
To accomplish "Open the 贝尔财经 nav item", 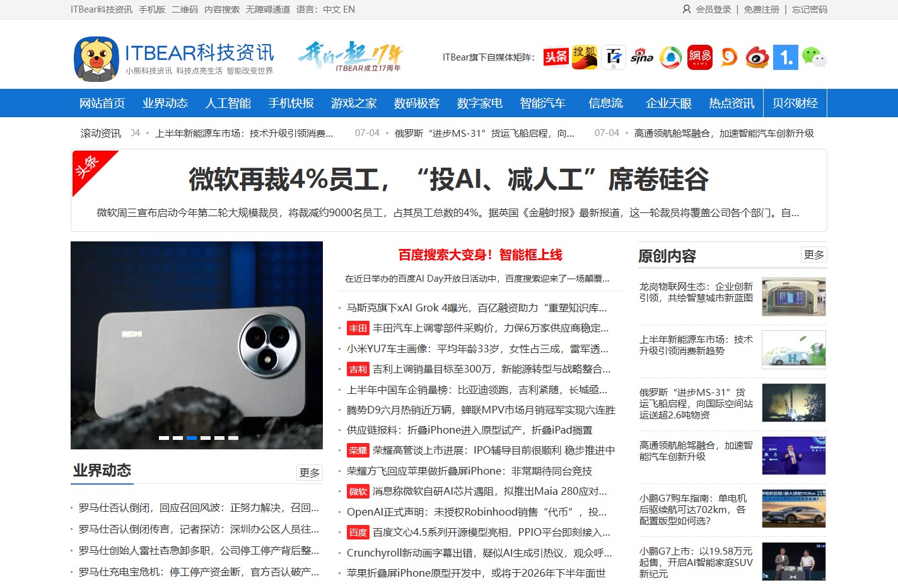I will (795, 103).
